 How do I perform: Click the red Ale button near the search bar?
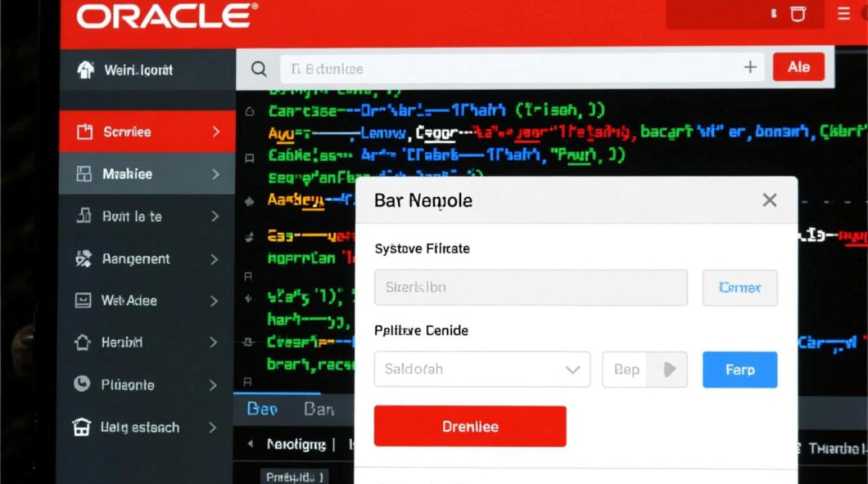pyautogui.click(x=798, y=66)
